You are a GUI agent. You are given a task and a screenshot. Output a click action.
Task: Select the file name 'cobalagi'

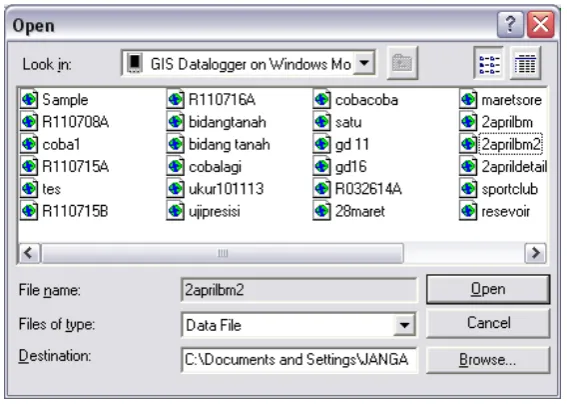(215, 167)
